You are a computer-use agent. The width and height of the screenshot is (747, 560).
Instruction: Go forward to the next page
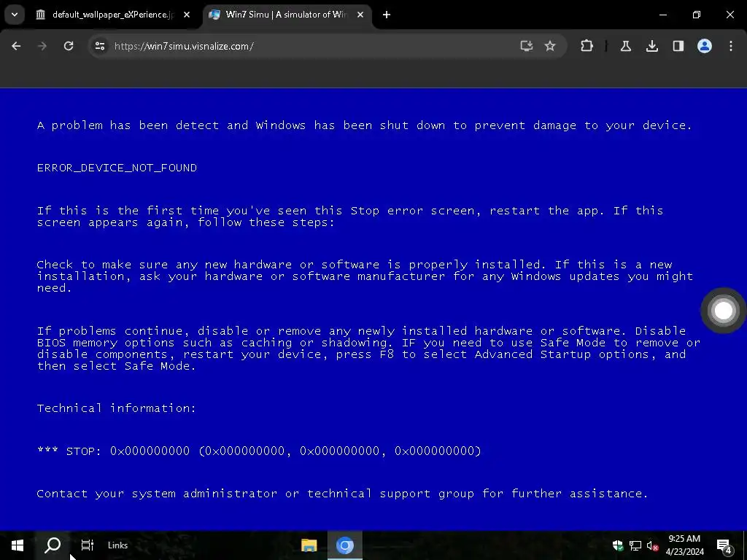(x=42, y=46)
